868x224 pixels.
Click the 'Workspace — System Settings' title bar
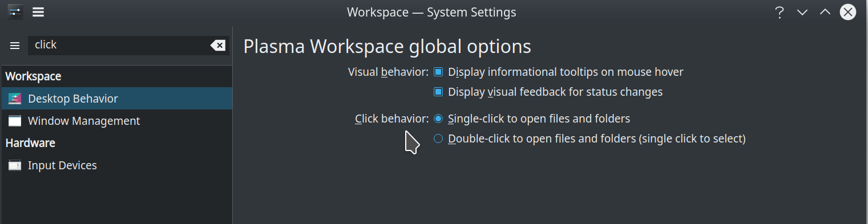(431, 12)
